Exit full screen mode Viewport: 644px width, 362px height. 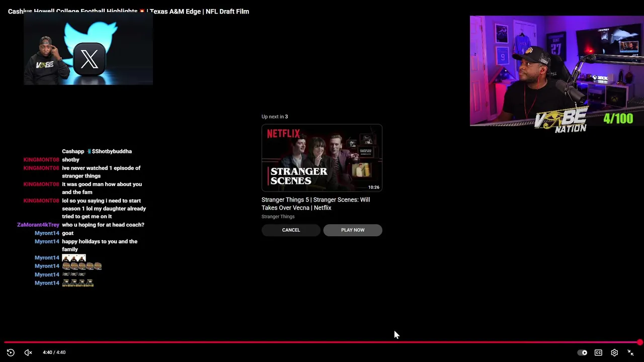(x=630, y=352)
